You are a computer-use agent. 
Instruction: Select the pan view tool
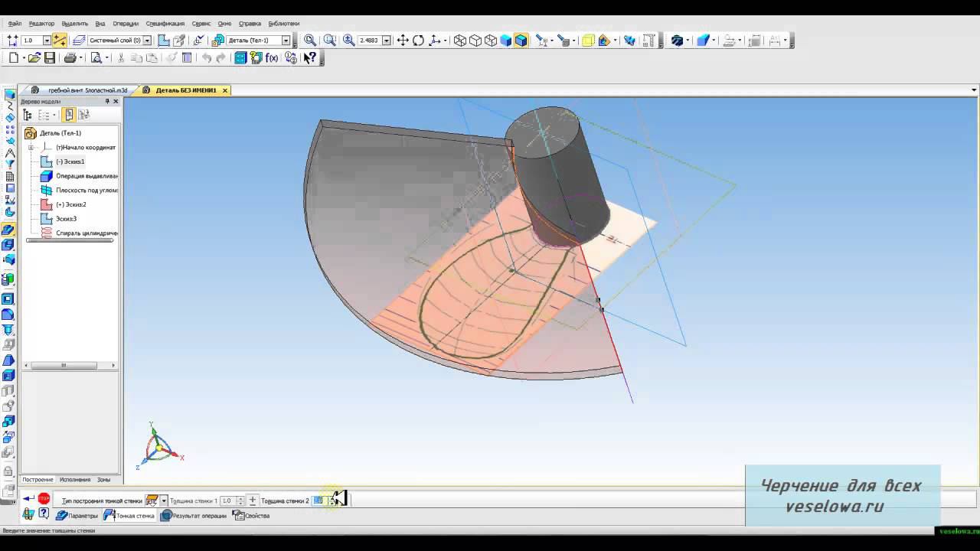[403, 41]
